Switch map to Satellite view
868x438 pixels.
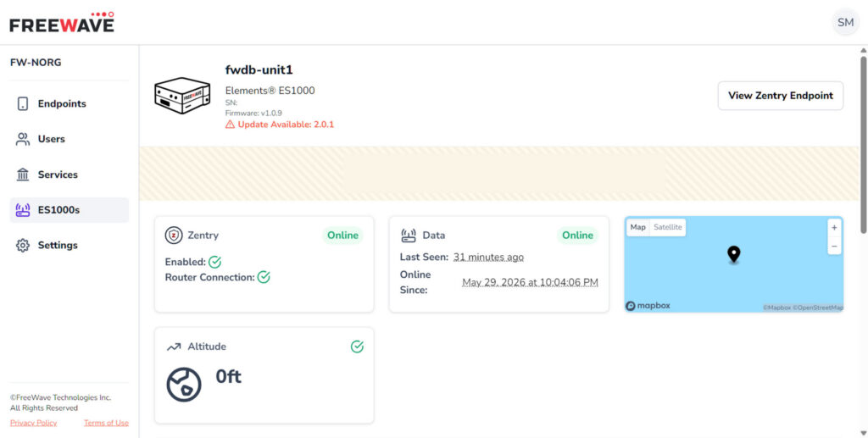(668, 227)
